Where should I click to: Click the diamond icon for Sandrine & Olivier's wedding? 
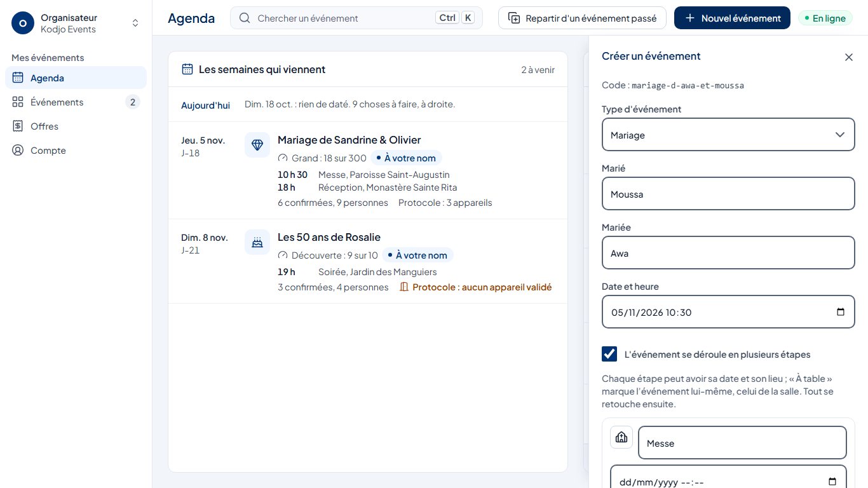click(257, 145)
